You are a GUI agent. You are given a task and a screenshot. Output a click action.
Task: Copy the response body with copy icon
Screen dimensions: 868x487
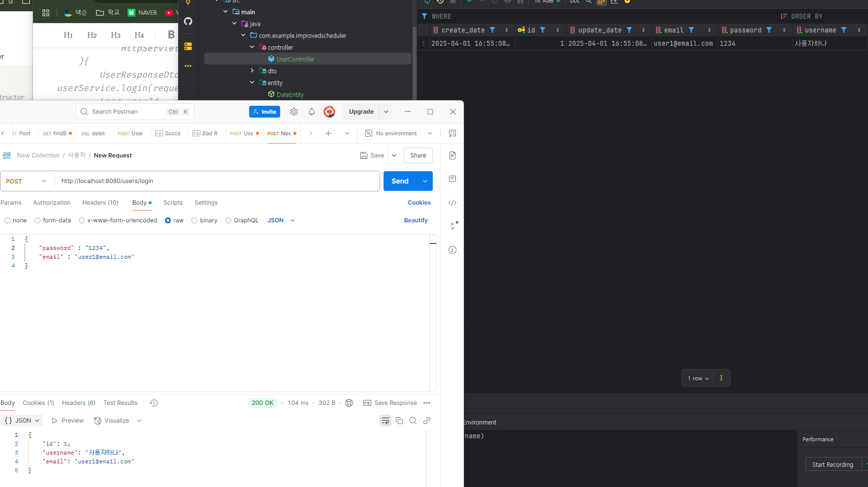399,421
